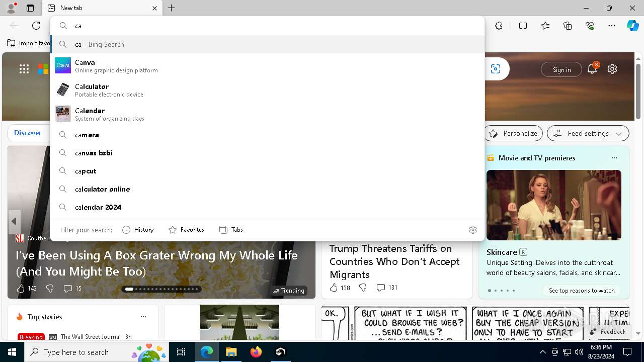
Task: Click the Windows Start button
Action: 12,352
